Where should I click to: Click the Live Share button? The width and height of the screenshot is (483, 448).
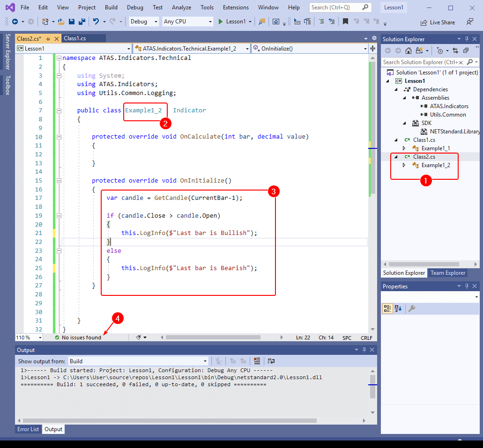[438, 22]
